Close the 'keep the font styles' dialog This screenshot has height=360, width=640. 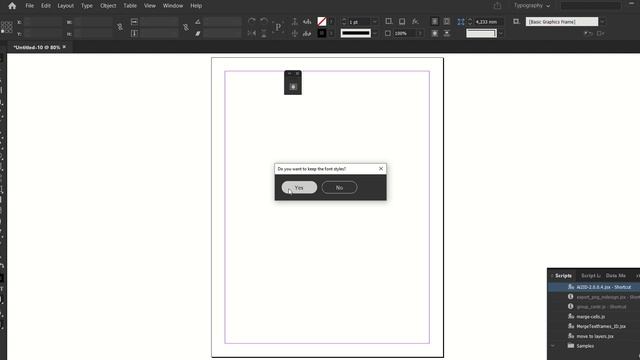[x=381, y=169]
